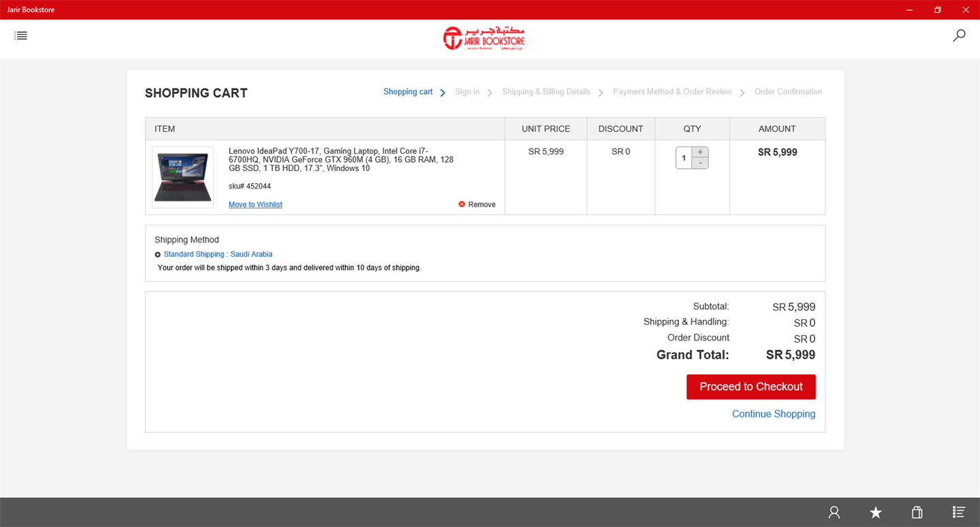Click the DISCOUNT column header

(x=621, y=129)
